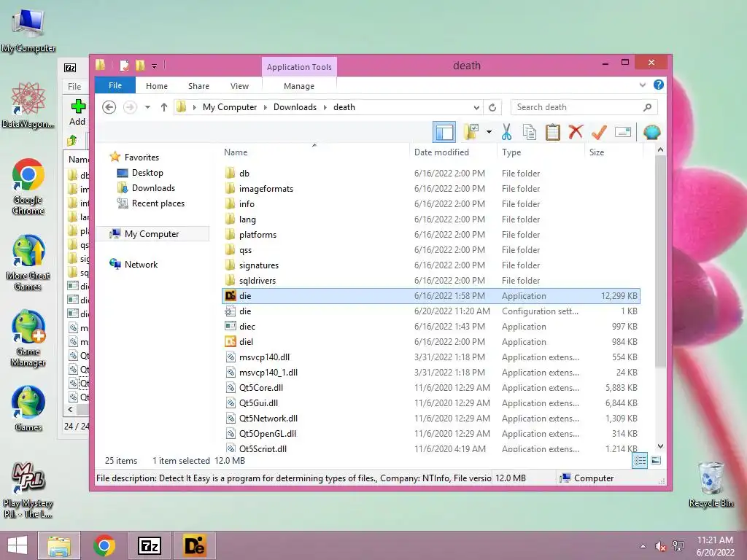Click the muted volume tray icon
Screen dimensions: 747x560
[660, 546]
